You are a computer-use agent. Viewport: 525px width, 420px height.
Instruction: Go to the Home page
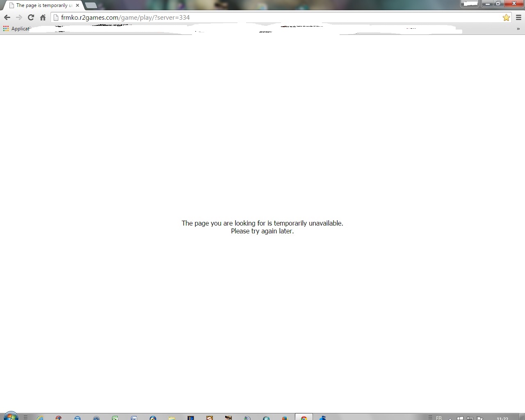pos(43,17)
